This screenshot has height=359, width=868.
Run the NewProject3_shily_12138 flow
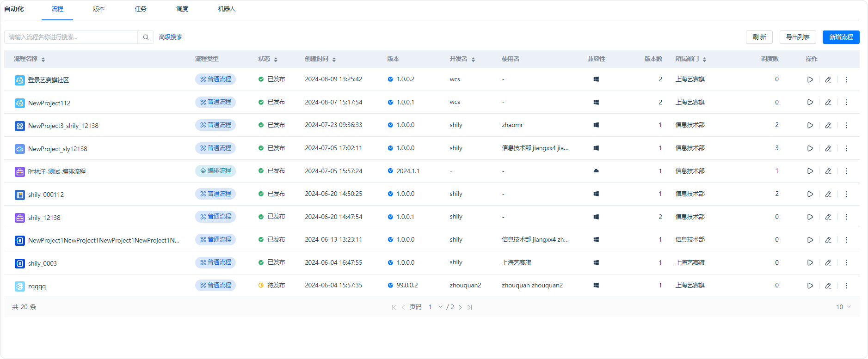pos(810,125)
